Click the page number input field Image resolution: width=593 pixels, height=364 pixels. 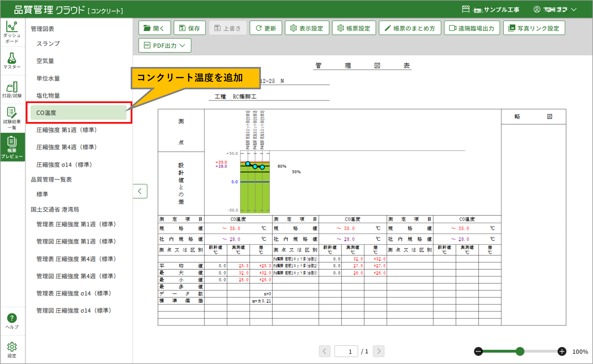click(346, 351)
